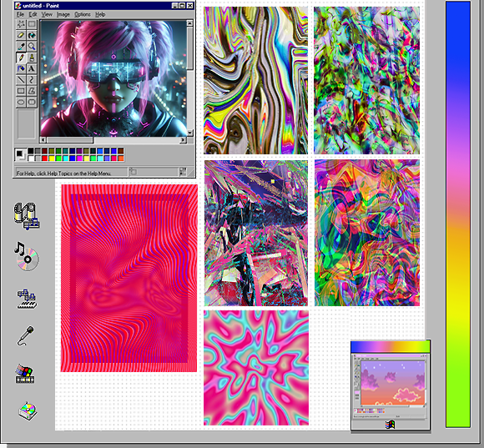Open the Help menu
Image resolution: width=484 pixels, height=448 pixels.
pos(100,14)
